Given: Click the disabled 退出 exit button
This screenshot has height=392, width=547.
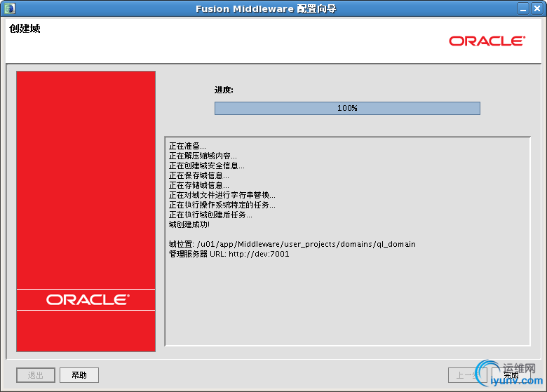Looking at the screenshot, I should (36, 375).
